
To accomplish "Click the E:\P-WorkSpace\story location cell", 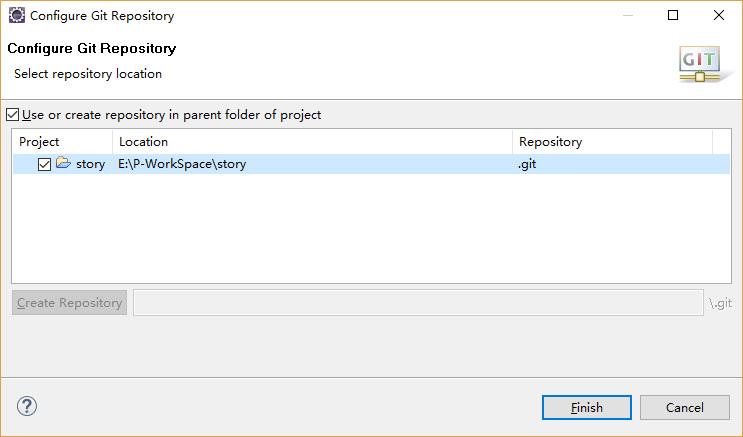I will (182, 164).
